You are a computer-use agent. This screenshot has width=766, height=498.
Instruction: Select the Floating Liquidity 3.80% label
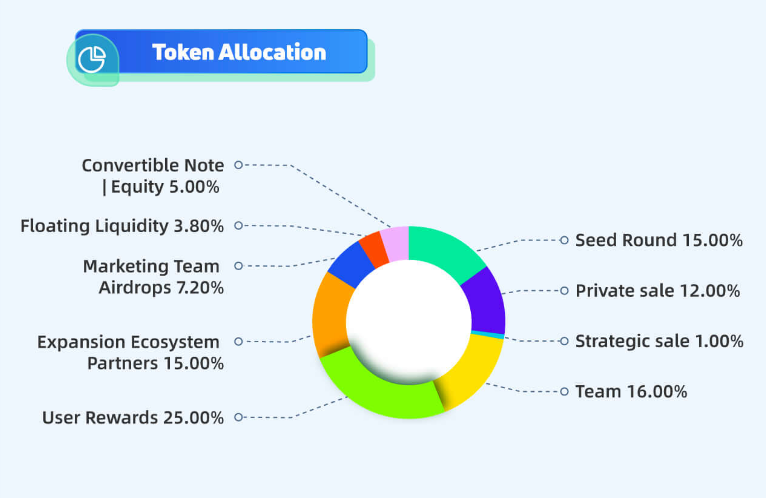click(x=122, y=226)
